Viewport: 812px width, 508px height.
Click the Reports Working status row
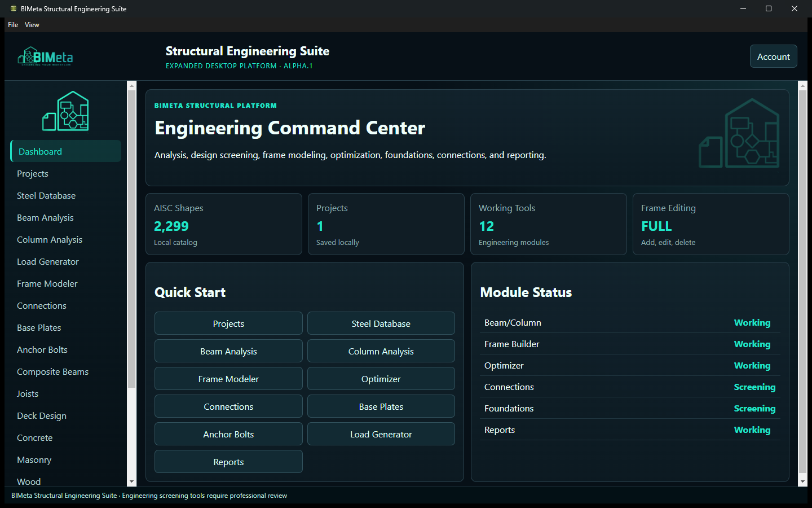tap(630, 430)
